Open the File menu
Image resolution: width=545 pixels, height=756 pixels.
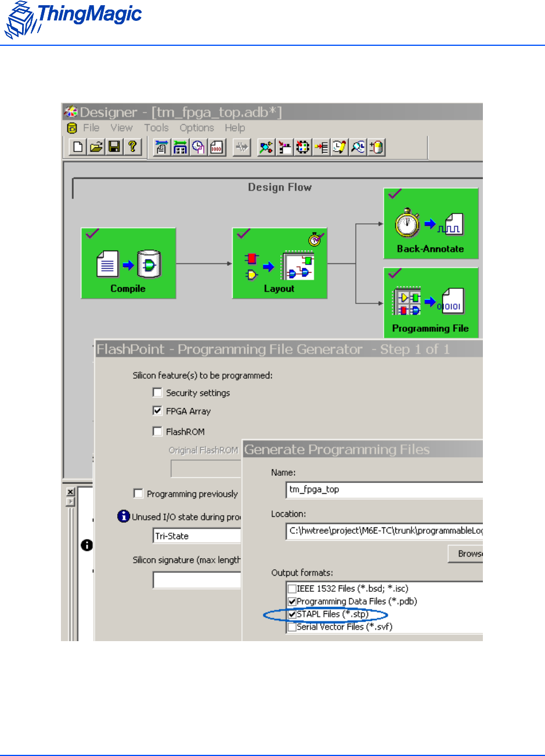tap(91, 128)
